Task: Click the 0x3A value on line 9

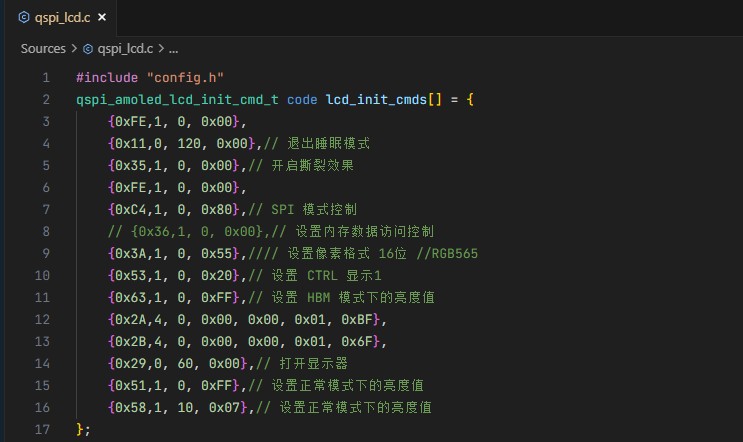Action: click(130, 253)
